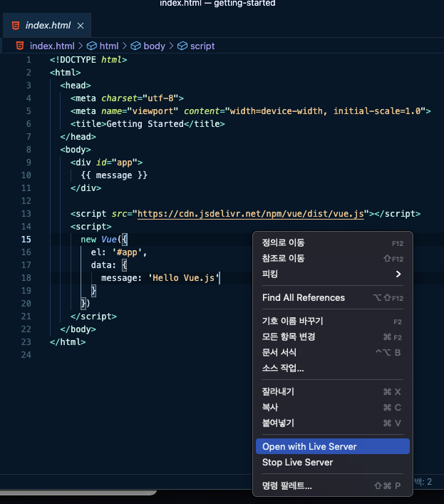Click the 'utf-8' charset value
444x504 pixels.
(160, 98)
